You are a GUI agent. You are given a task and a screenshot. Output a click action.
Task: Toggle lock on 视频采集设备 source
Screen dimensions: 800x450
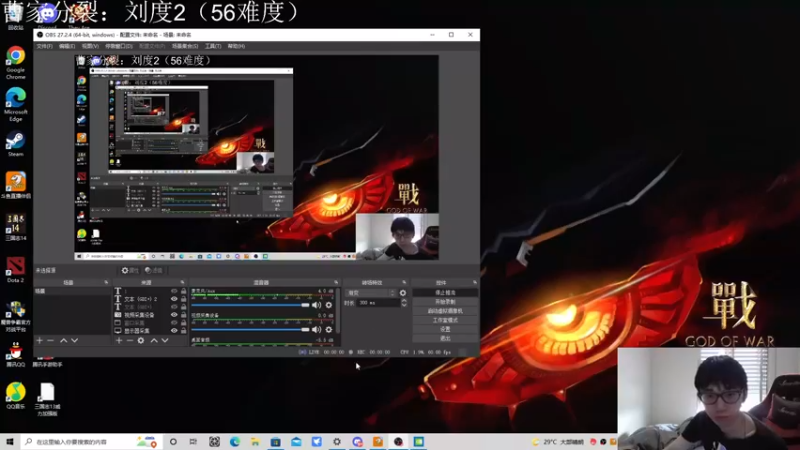[x=183, y=315]
